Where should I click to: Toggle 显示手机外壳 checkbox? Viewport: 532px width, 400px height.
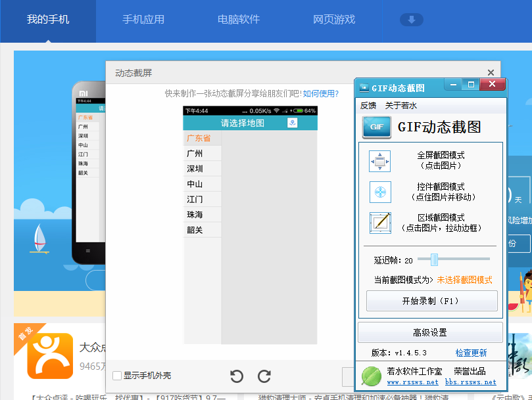click(117, 376)
